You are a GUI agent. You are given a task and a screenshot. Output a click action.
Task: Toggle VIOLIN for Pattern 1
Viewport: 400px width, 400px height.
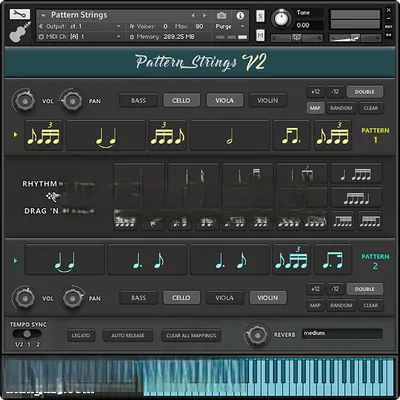coord(268,100)
